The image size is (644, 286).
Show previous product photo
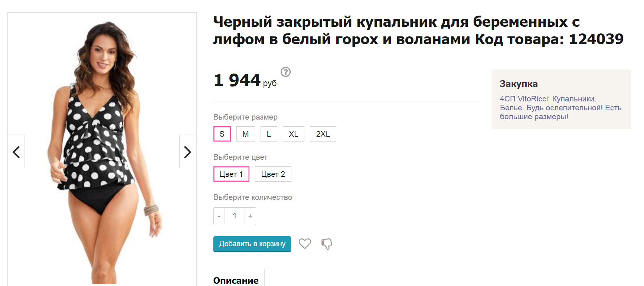[16, 152]
